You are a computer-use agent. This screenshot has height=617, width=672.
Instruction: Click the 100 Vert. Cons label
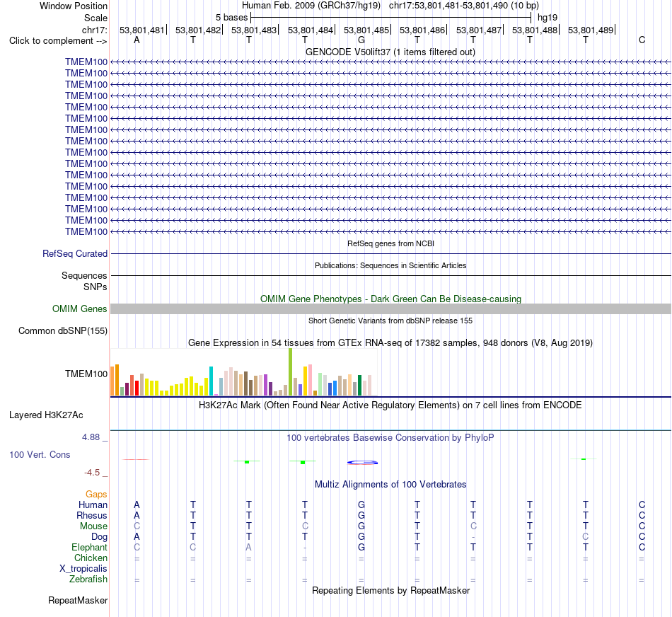40,454
